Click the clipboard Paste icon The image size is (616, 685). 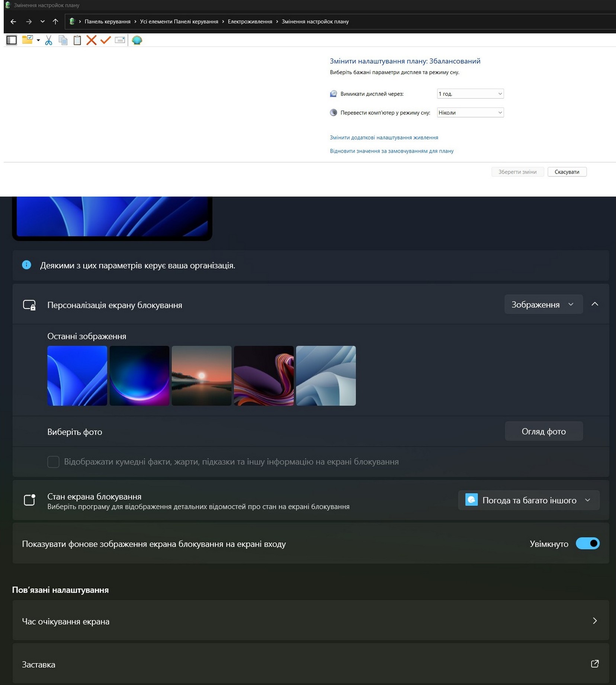pyautogui.click(x=77, y=40)
